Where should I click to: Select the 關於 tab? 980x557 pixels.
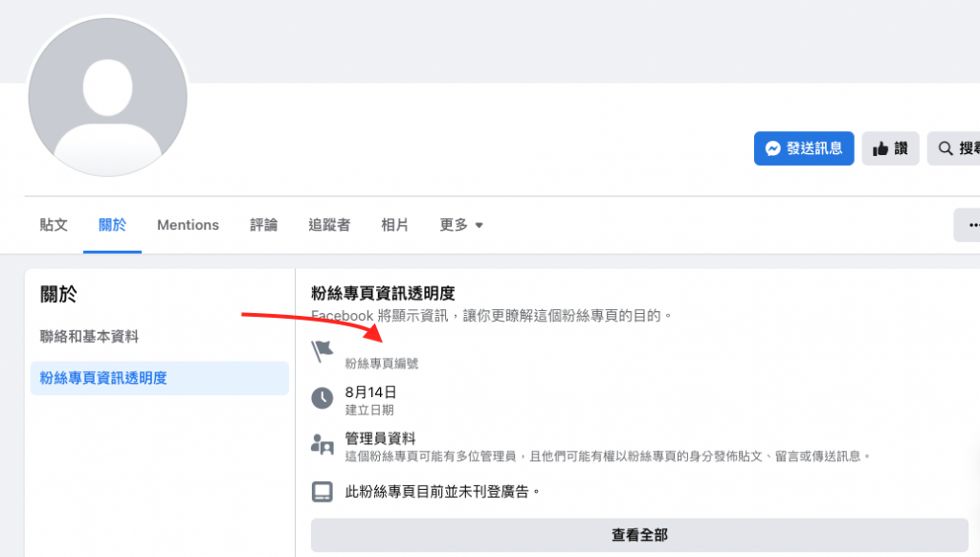(113, 225)
